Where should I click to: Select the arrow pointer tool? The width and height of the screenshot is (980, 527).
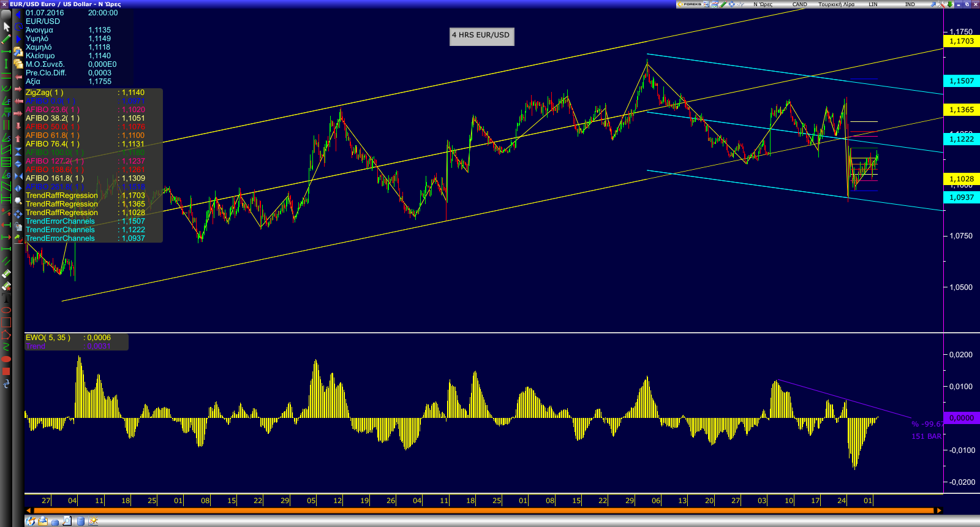click(7, 27)
